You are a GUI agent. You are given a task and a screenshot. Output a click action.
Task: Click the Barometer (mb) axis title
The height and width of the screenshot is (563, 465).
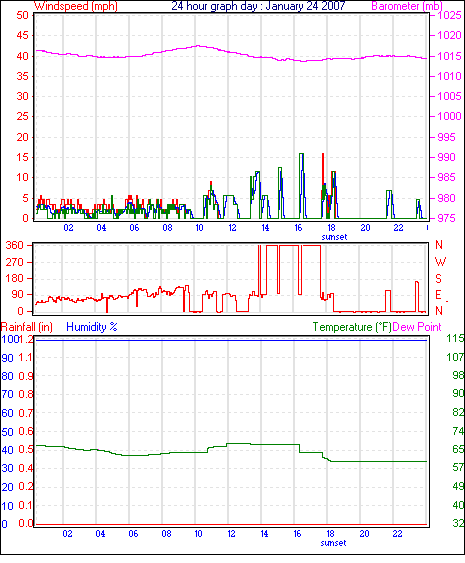[x=407, y=6]
